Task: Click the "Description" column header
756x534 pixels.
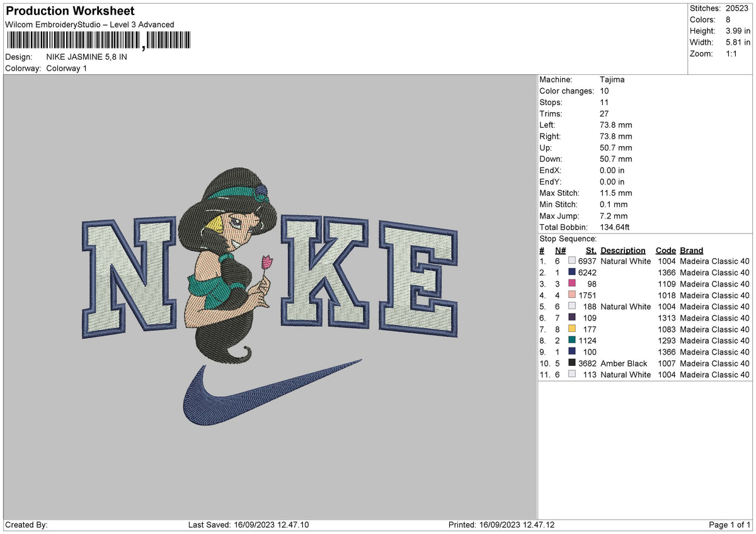Action: [623, 251]
